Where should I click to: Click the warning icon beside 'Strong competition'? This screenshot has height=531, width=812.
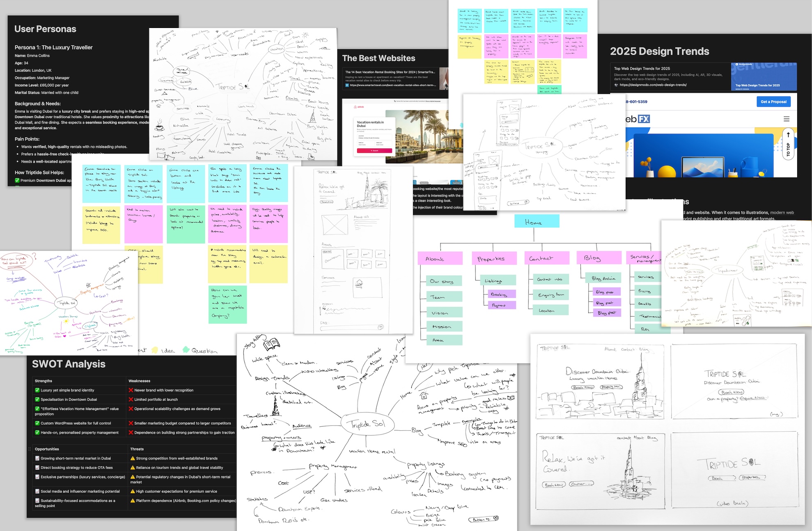[x=133, y=458]
